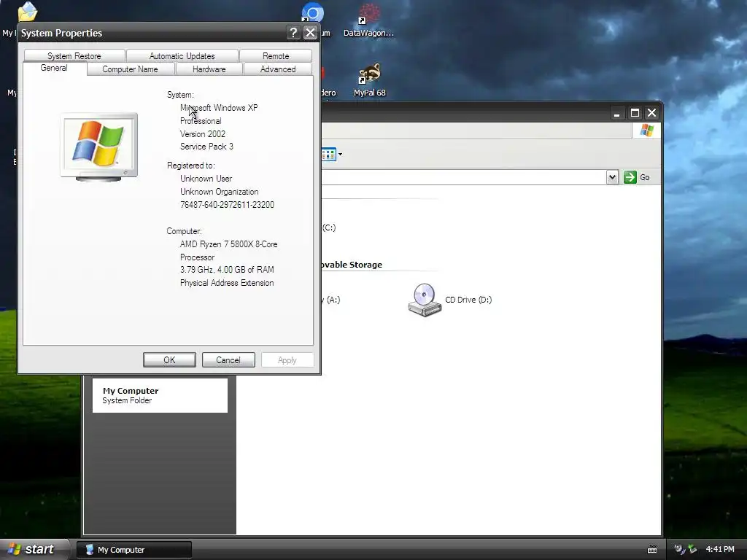Viewport: 747px width, 560px height.
Task: Click "Physical Address Extension" text
Action: click(227, 283)
